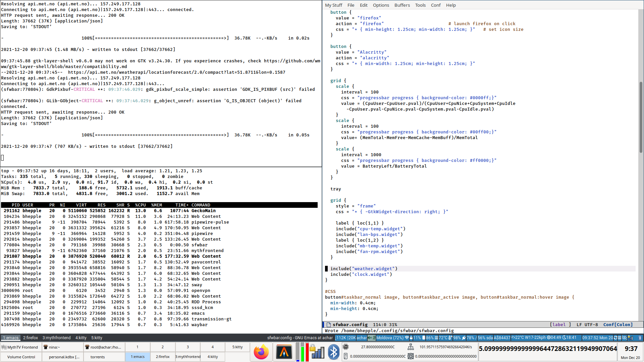Open the My Stuff menu in Emacs

[x=333, y=5]
